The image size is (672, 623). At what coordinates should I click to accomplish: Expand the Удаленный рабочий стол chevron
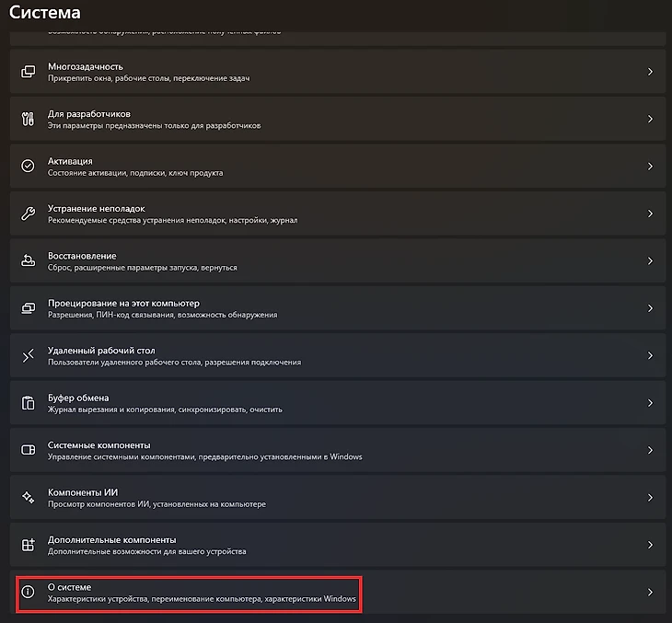coord(650,355)
